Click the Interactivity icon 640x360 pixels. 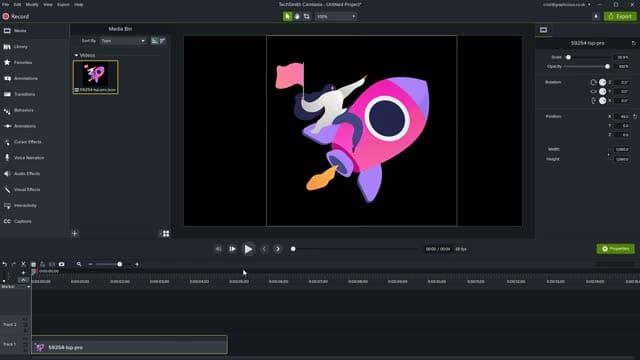[x=7, y=206]
